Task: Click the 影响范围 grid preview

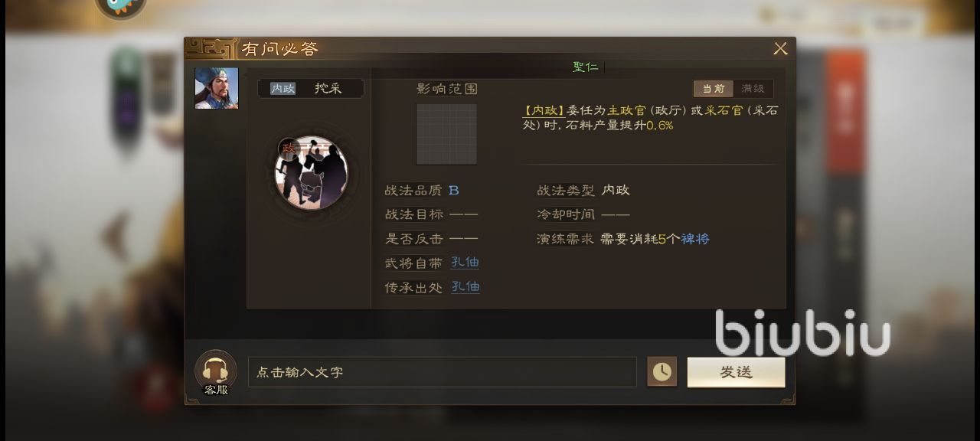Action: click(446, 134)
